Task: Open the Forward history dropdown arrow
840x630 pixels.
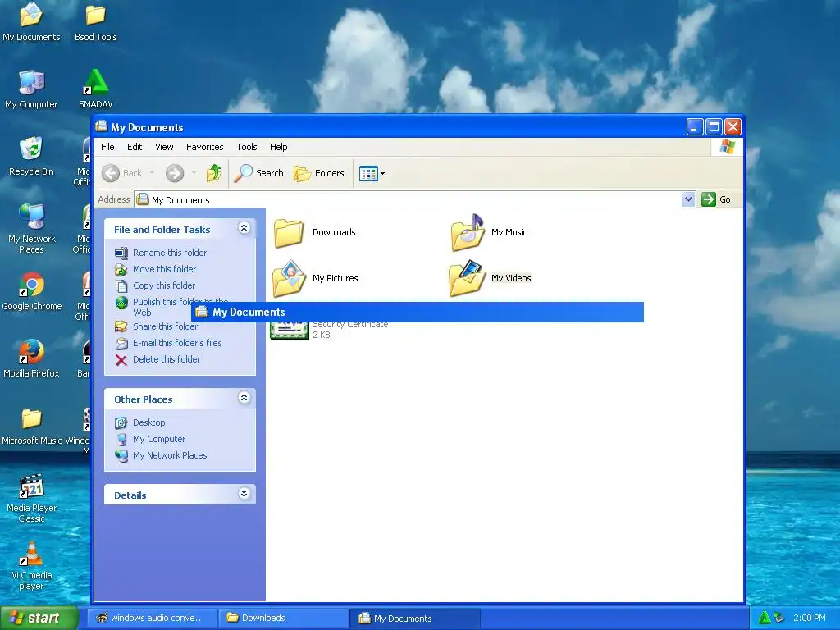Action: [194, 173]
